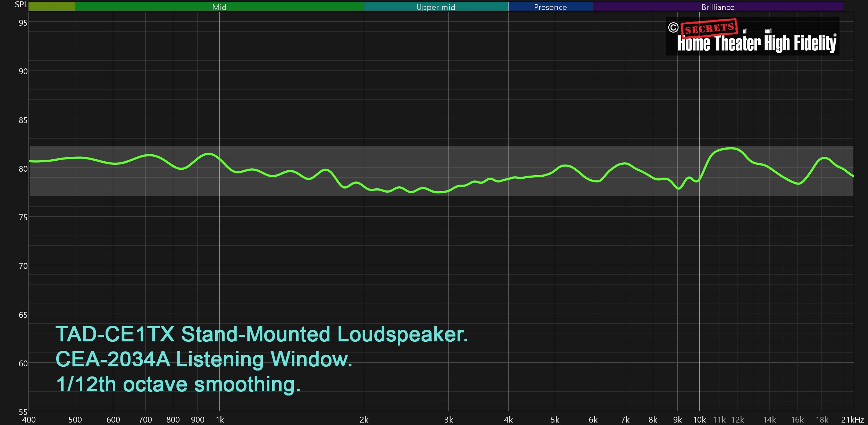
Task: Select the Mid frequency band
Action: [x=219, y=7]
